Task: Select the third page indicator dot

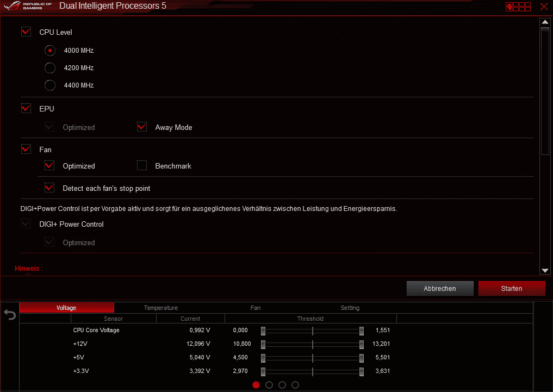Action: 282,385
